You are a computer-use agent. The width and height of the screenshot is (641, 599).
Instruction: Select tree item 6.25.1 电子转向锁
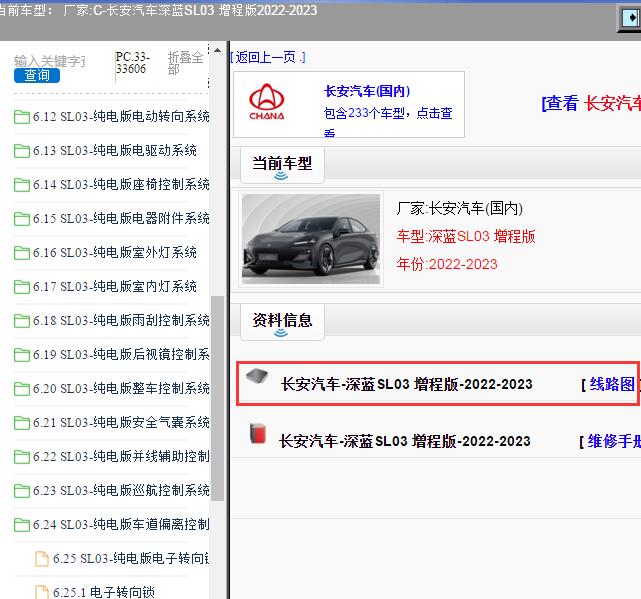[x=104, y=592]
